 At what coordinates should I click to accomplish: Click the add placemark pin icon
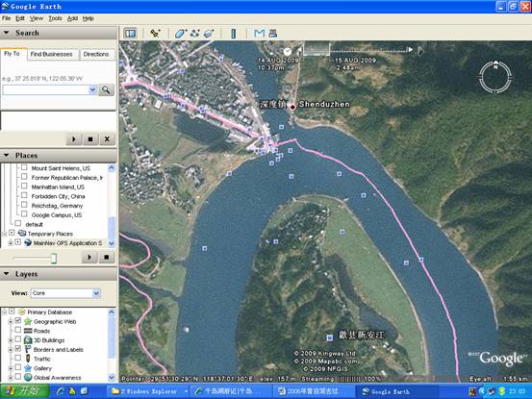pos(155,34)
